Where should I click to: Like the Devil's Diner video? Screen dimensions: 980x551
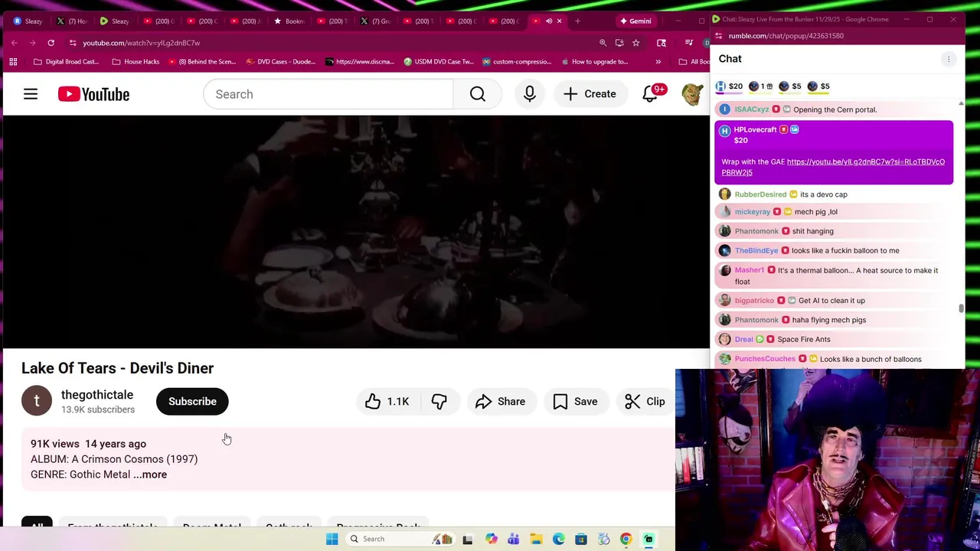coord(387,401)
